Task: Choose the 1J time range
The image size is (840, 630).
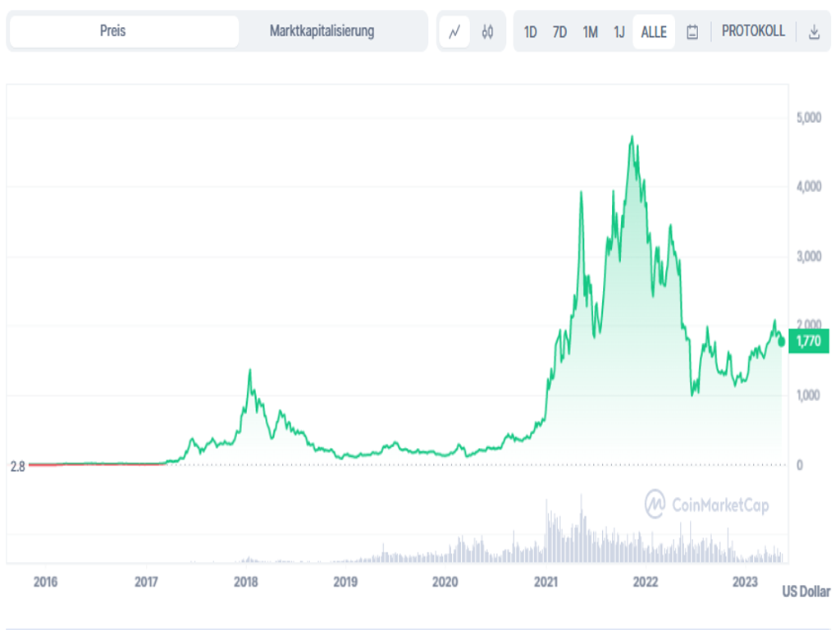Action: 619,32
